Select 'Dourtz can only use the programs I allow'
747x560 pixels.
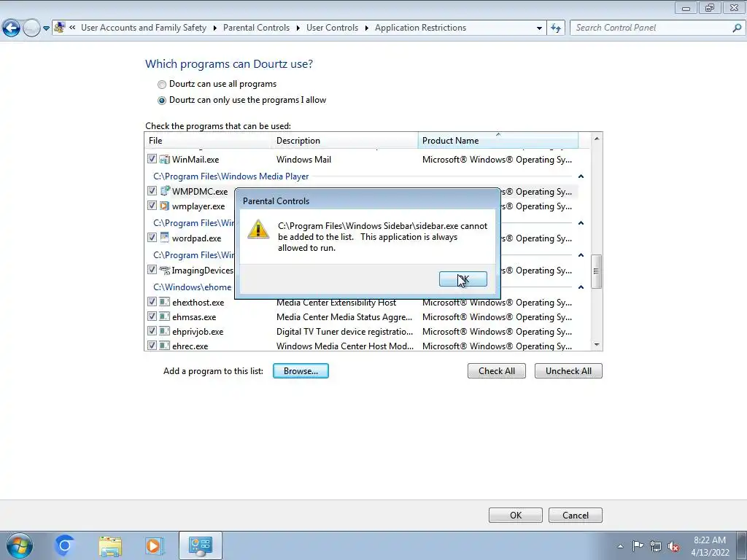pos(162,101)
